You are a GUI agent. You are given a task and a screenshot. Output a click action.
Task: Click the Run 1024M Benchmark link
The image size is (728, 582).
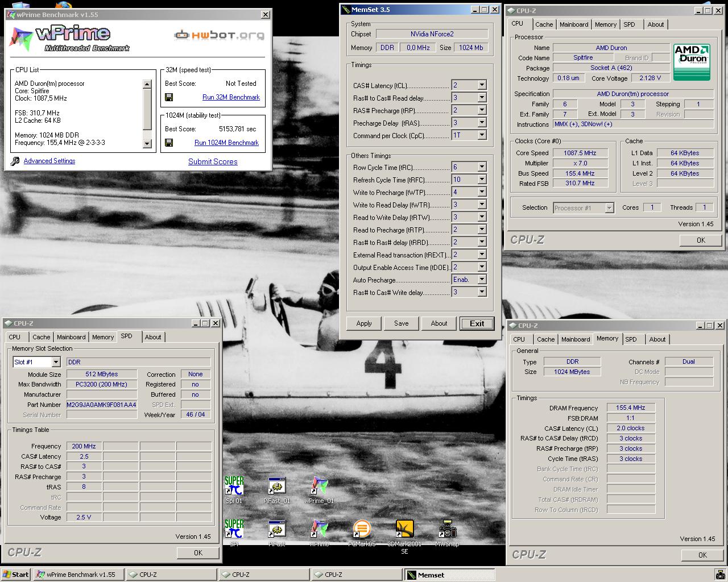pos(226,143)
